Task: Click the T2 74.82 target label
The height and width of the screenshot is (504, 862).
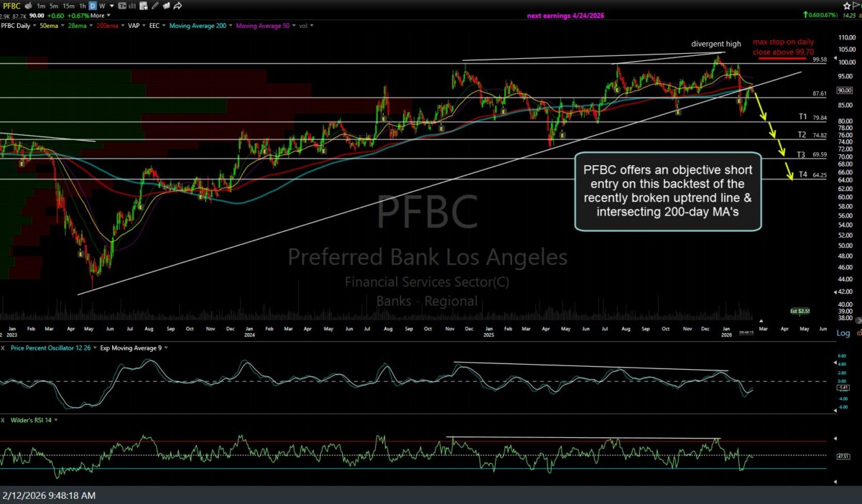Action: pos(812,135)
